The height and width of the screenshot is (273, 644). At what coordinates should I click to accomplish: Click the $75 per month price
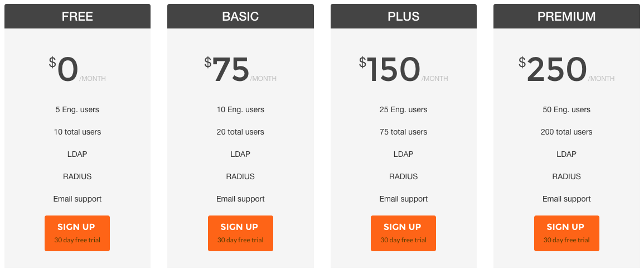click(x=240, y=69)
